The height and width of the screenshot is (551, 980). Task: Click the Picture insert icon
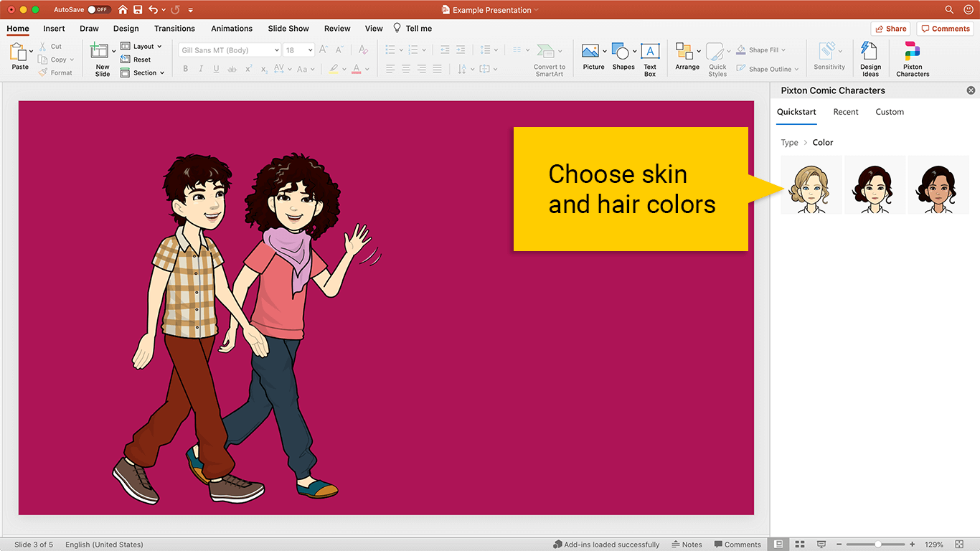(x=590, y=52)
